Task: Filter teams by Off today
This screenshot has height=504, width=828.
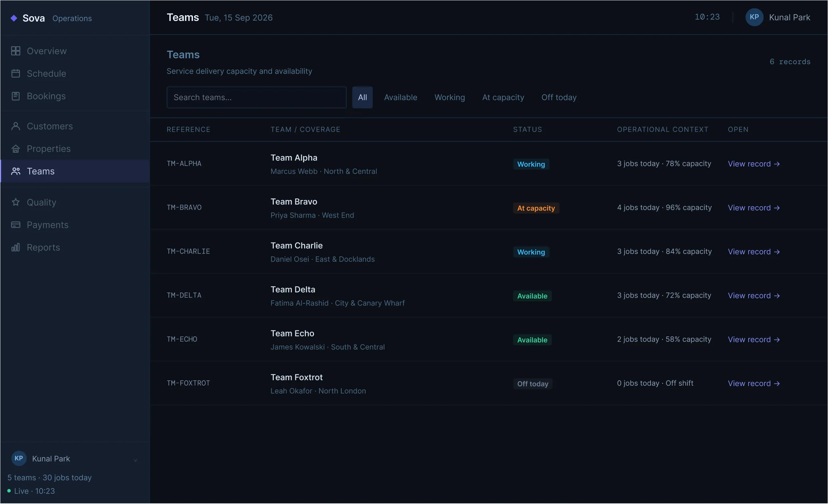Action: (559, 98)
